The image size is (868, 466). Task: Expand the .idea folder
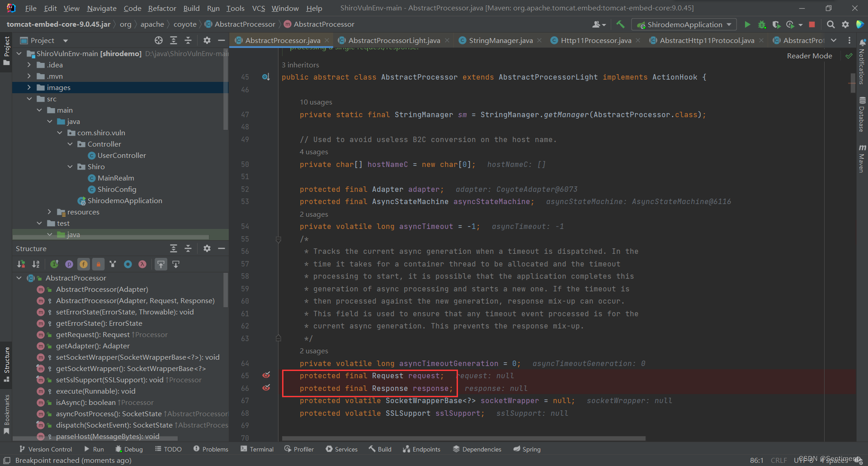click(x=29, y=65)
